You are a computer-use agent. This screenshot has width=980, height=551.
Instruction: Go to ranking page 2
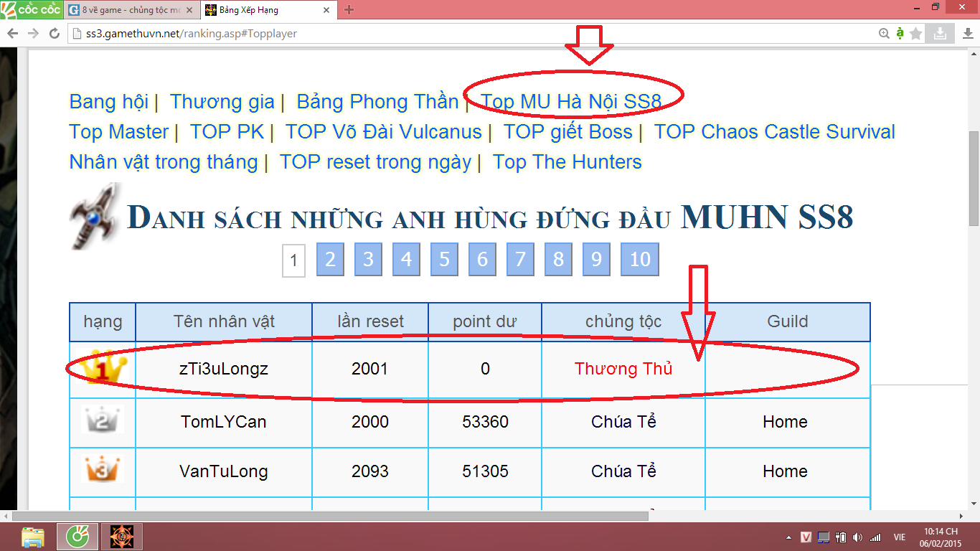click(330, 260)
